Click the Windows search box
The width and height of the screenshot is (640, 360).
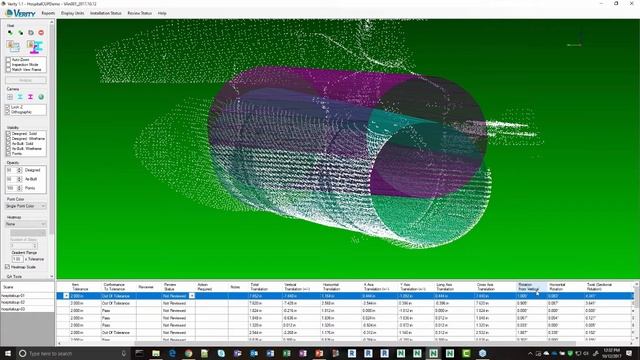coord(73,353)
